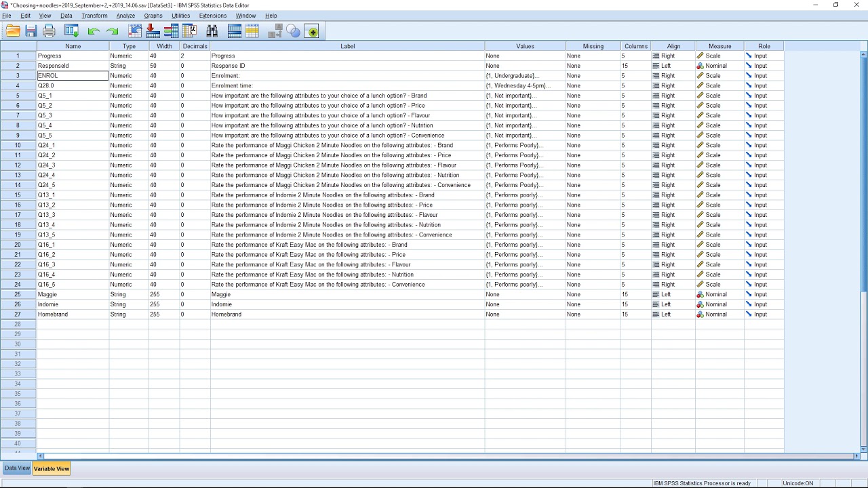Open the Window menu
Image resolution: width=868 pixels, height=488 pixels.
(245, 16)
